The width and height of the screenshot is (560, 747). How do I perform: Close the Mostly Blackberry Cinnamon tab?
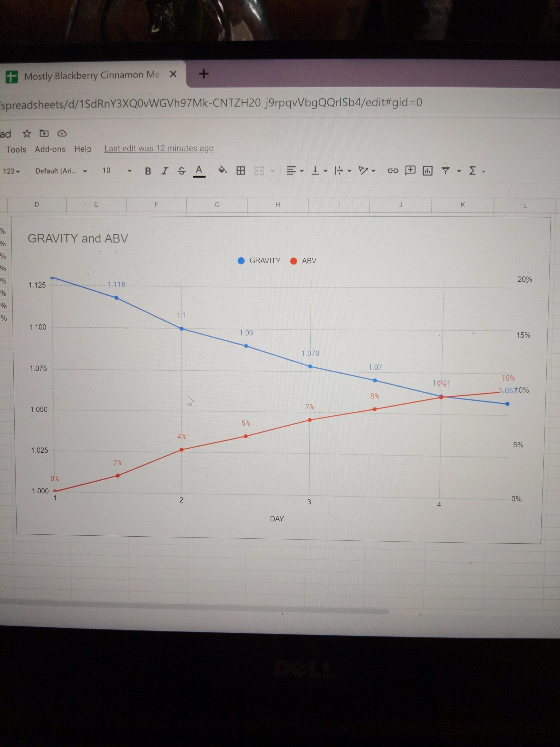173,74
